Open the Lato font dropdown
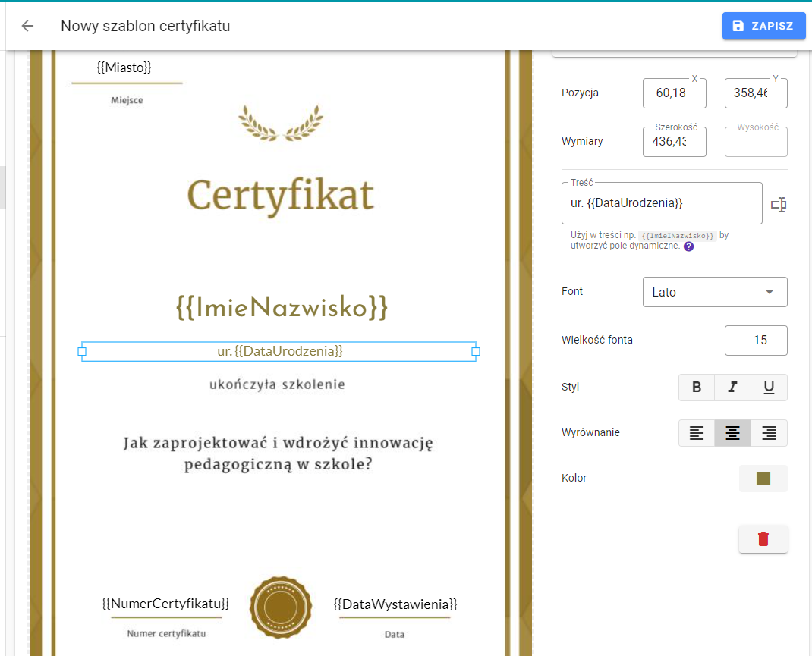812x656 pixels. click(x=715, y=292)
